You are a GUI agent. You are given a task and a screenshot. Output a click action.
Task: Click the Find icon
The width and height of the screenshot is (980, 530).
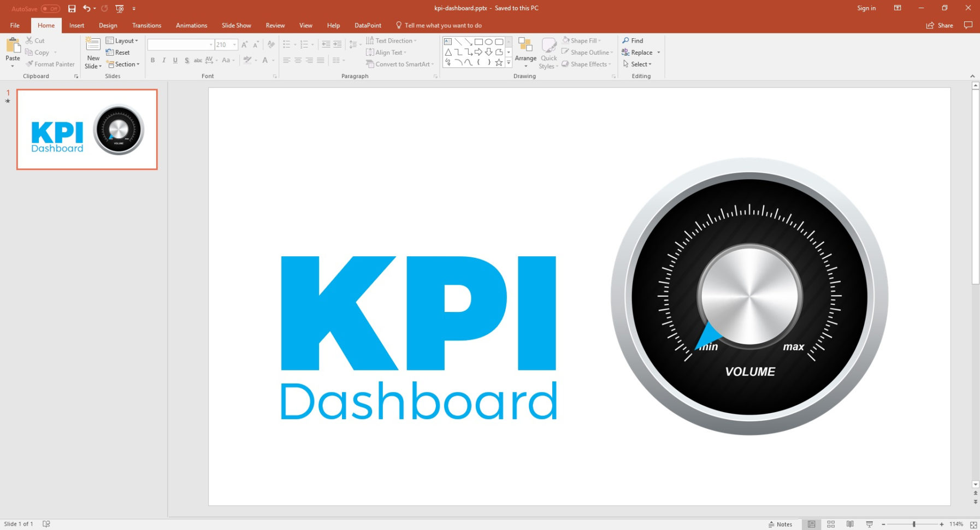pos(627,40)
